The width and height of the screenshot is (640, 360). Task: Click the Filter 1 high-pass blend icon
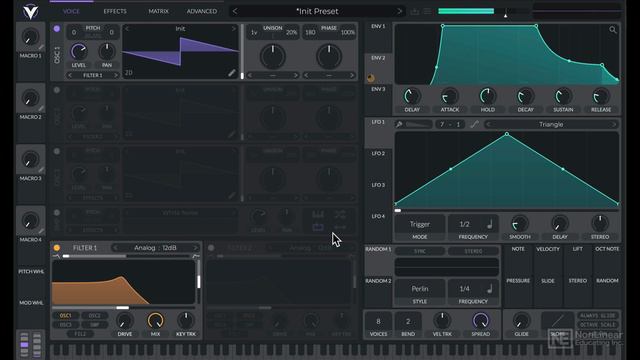click(196, 256)
